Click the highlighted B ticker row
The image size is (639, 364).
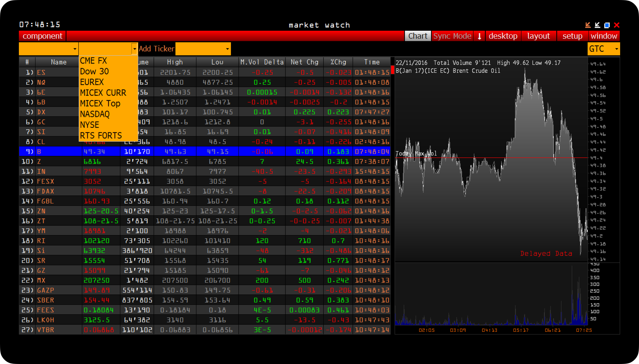[x=205, y=152]
